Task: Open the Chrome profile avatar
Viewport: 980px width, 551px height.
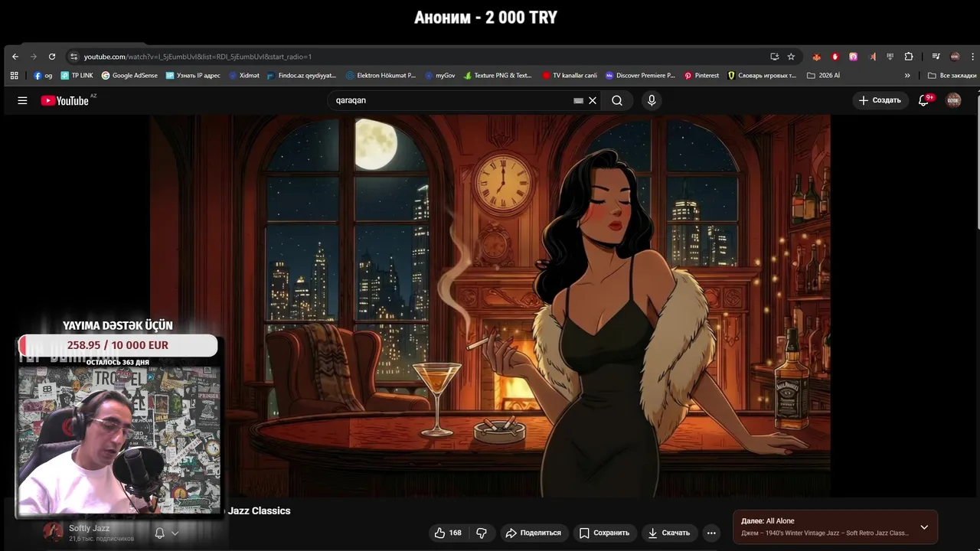Action: point(955,57)
